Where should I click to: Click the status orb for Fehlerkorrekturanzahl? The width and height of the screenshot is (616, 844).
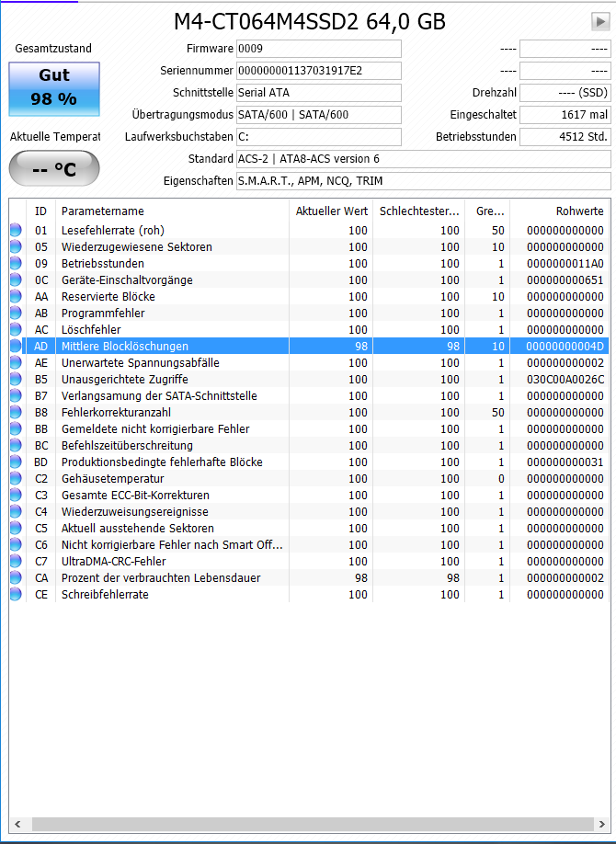pyautogui.click(x=16, y=412)
